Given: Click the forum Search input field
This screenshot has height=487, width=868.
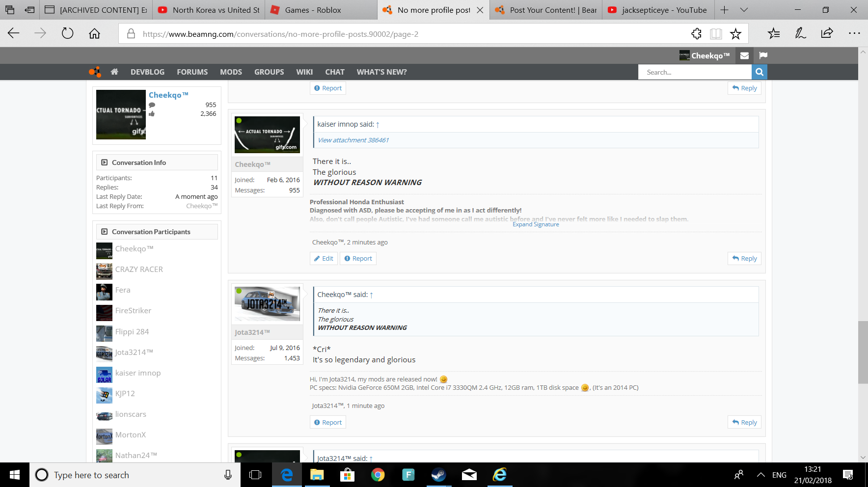Looking at the screenshot, I should coord(695,72).
